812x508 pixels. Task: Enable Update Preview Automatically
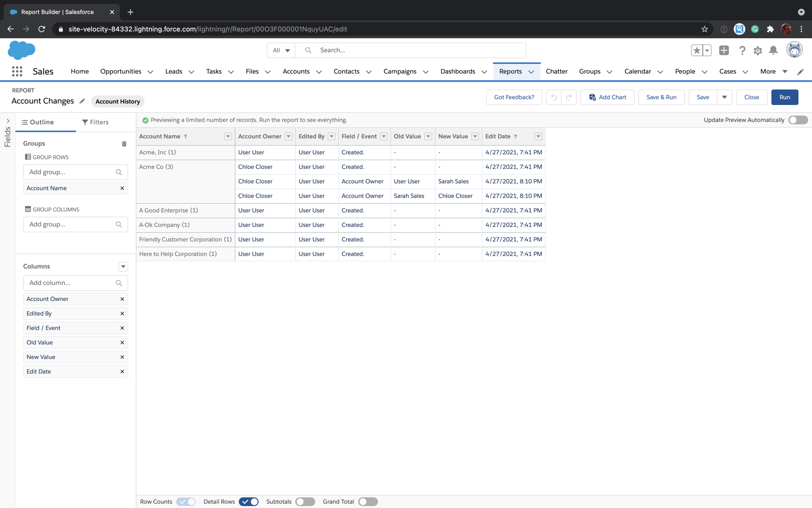coord(798,120)
